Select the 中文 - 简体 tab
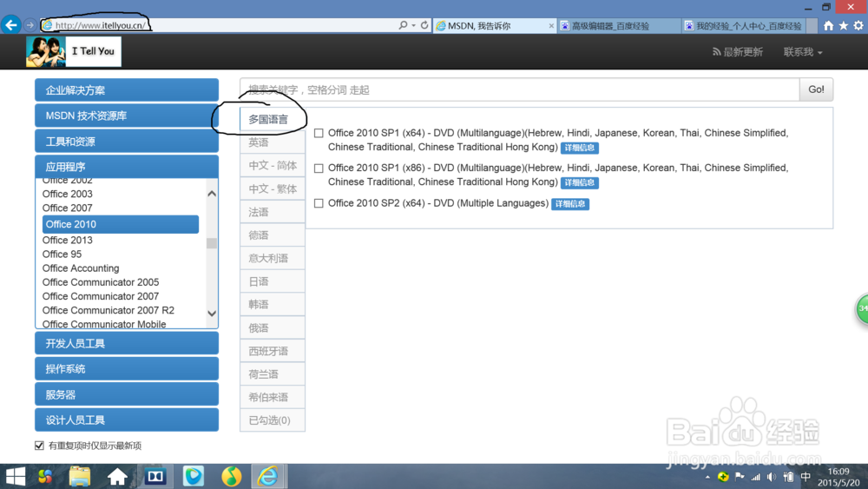 click(273, 166)
